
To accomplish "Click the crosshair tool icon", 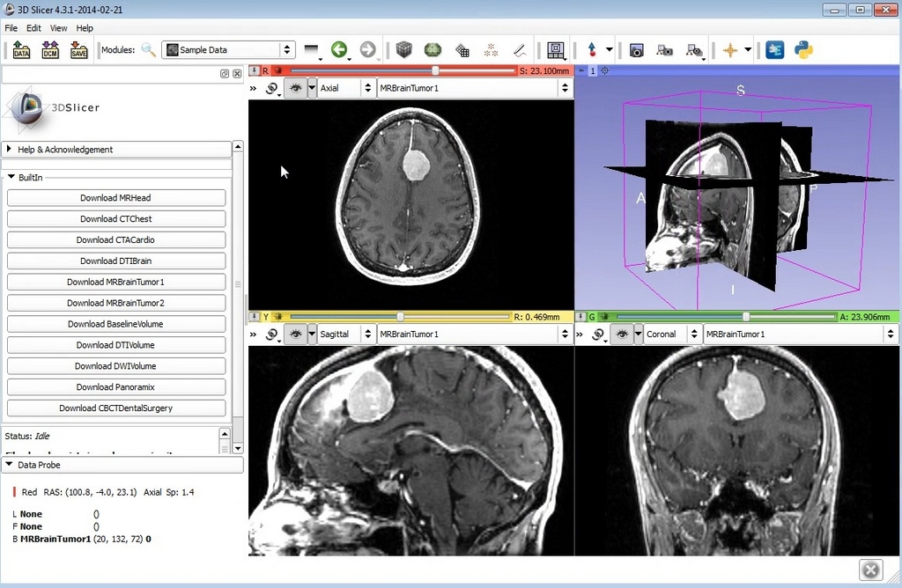I will [729, 50].
